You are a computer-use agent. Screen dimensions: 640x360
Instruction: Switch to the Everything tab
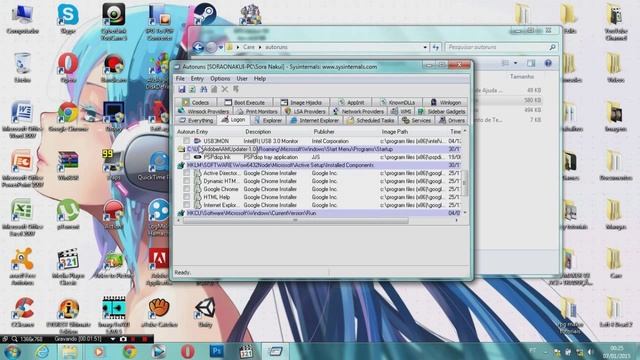(196, 120)
